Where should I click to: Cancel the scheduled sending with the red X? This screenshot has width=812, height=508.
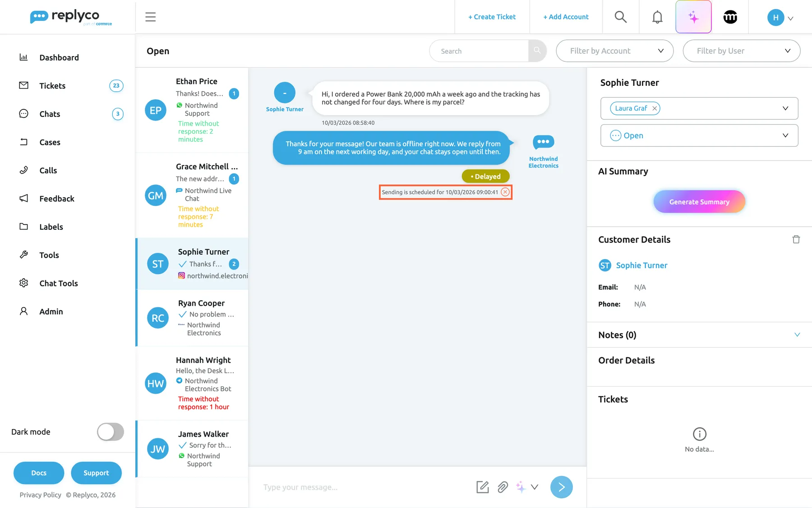[x=505, y=192]
